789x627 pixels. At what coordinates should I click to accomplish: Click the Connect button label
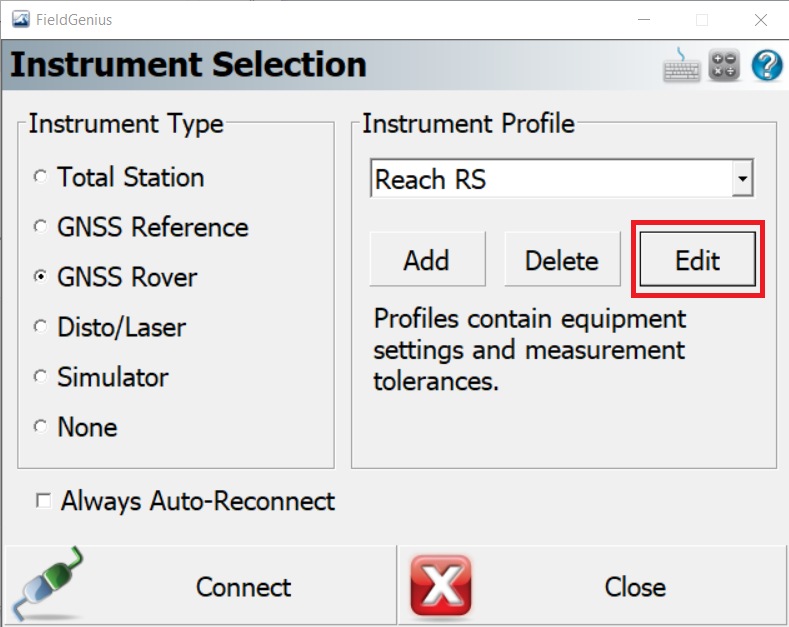(244, 587)
